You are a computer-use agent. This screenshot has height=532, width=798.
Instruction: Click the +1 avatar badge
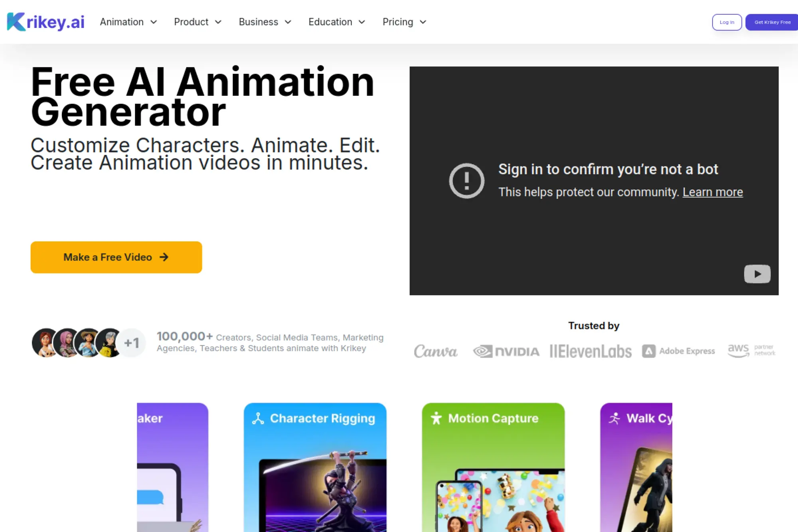click(x=132, y=343)
